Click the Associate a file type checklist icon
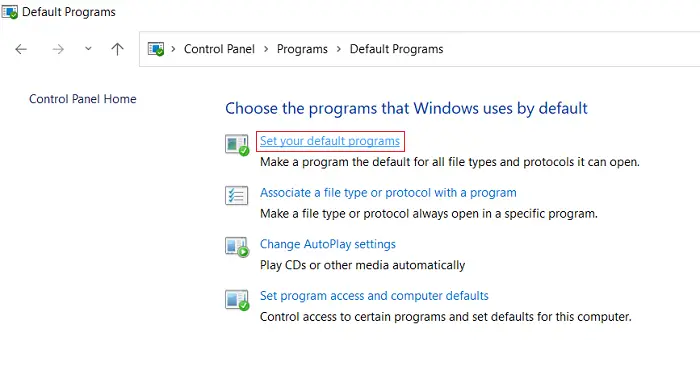The width and height of the screenshot is (700, 370). click(236, 195)
